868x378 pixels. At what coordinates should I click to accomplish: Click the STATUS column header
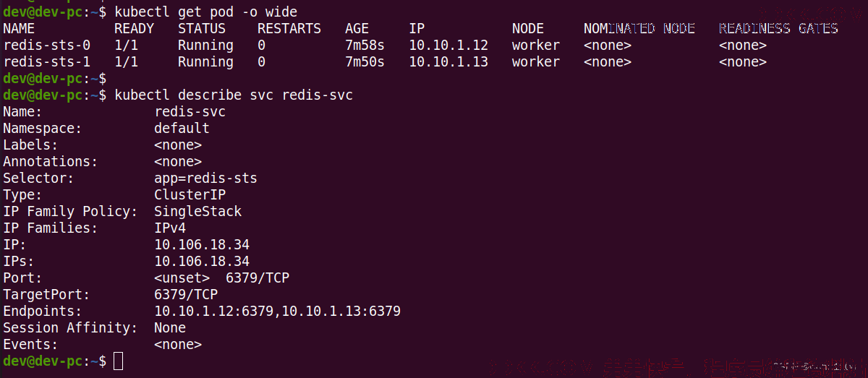[202, 29]
